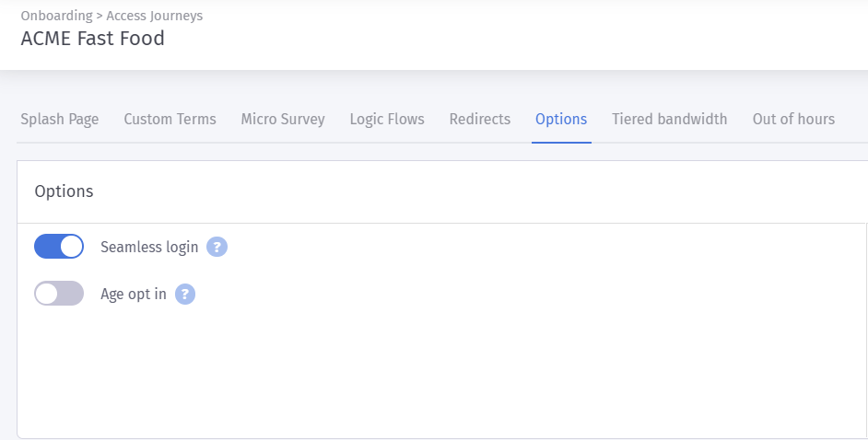
Task: Go to Access Journeys breadcrumb link
Action: pos(155,16)
